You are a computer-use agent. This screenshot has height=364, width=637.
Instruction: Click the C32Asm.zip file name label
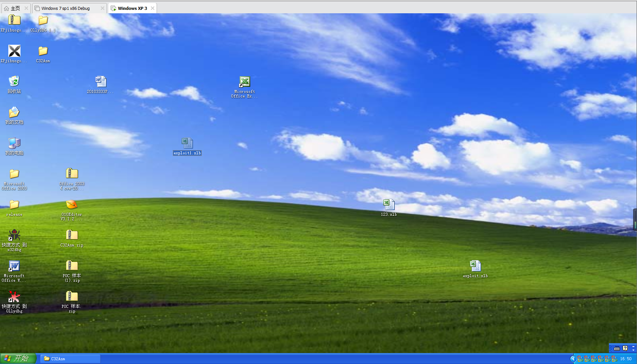(72, 245)
